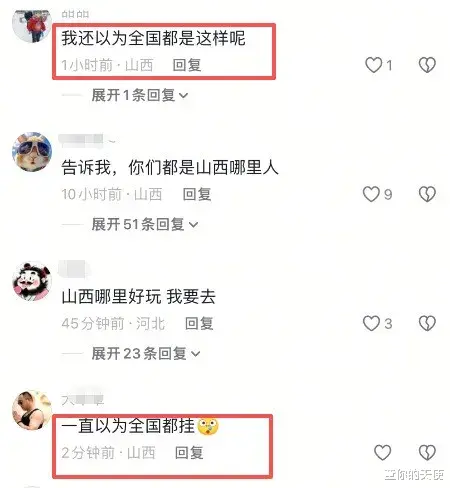Dislike the '山西哪里好玩 我要去' comment

click(x=427, y=323)
